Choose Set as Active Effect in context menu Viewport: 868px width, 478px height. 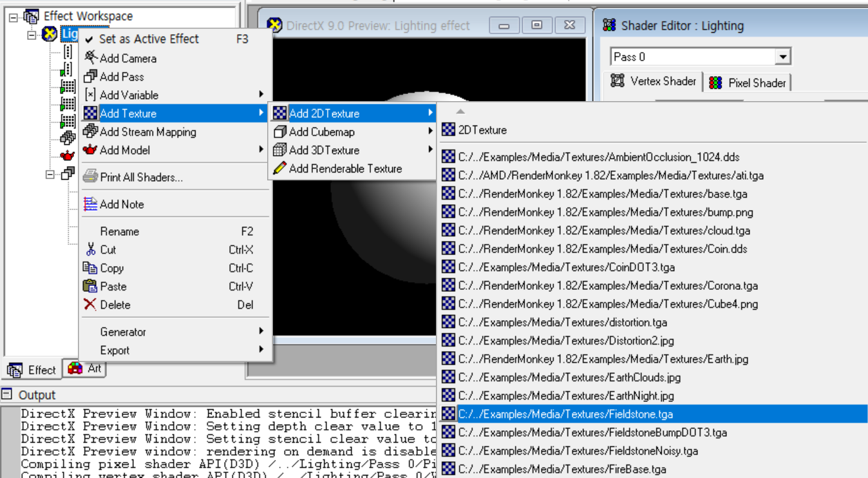(175, 39)
